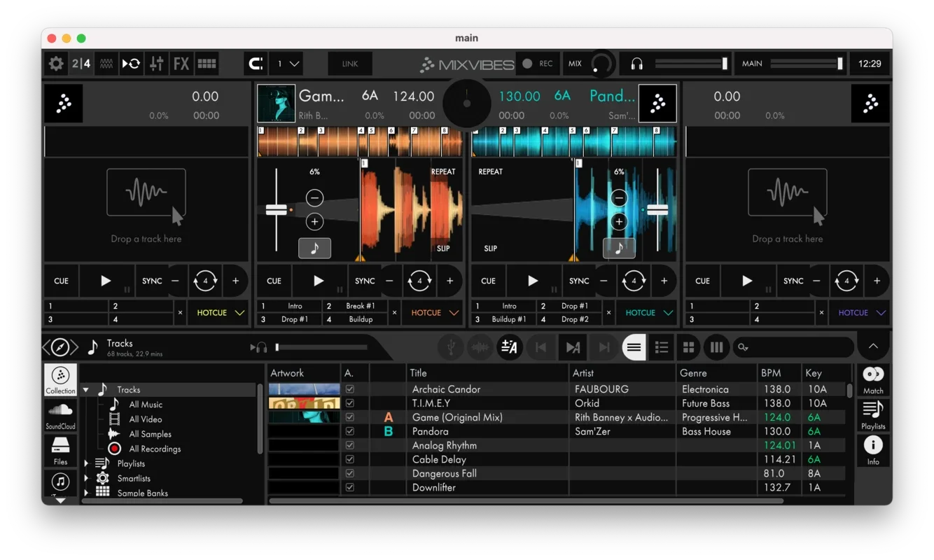This screenshot has width=934, height=560.
Task: Click the 4-beat loop icon on orange deck
Action: [x=419, y=281]
